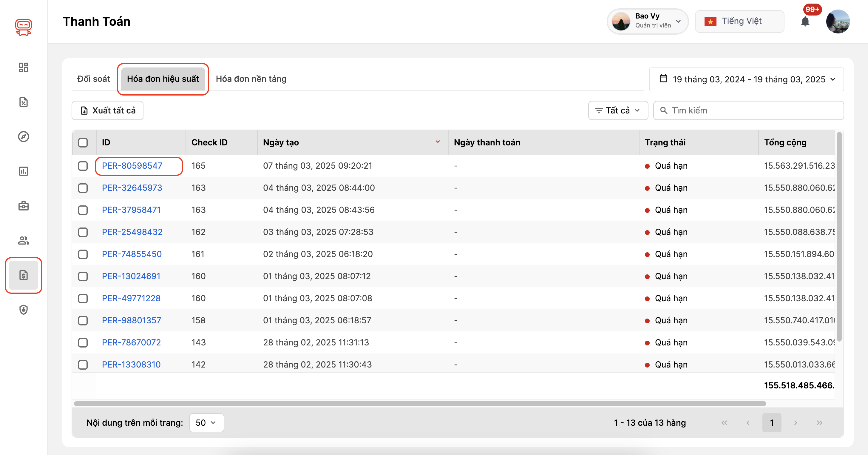
Task: Click the compass explore sidebar icon
Action: click(23, 137)
